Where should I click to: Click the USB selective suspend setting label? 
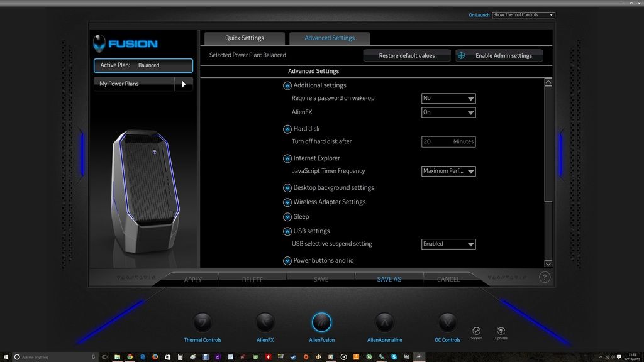pos(332,244)
